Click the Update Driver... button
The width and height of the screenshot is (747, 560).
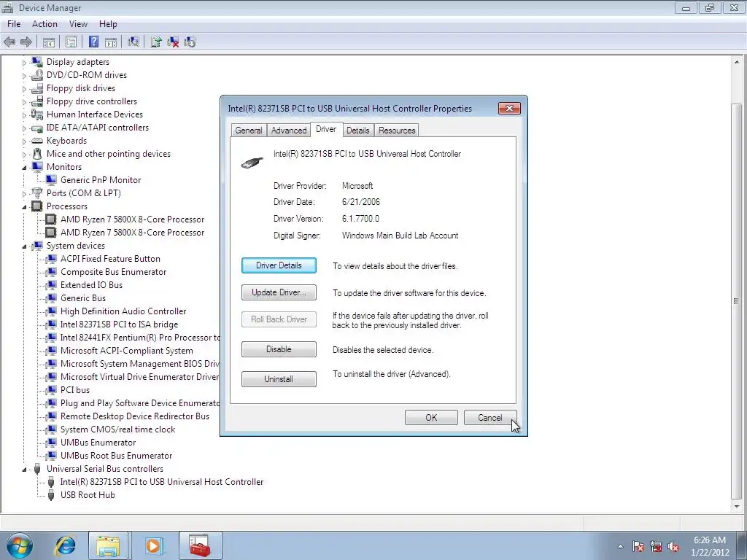[x=279, y=292]
